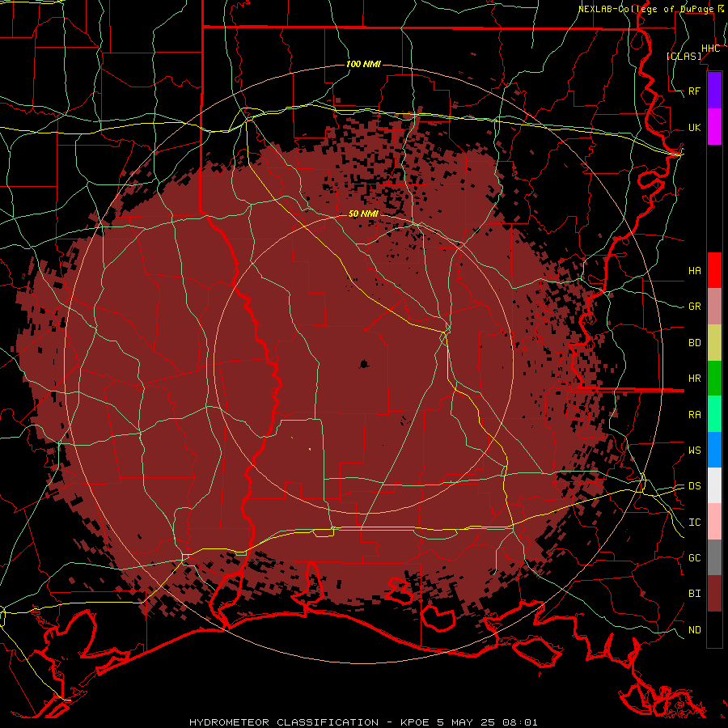728x728 pixels.
Task: Click the RA legend label
Action: (x=694, y=415)
